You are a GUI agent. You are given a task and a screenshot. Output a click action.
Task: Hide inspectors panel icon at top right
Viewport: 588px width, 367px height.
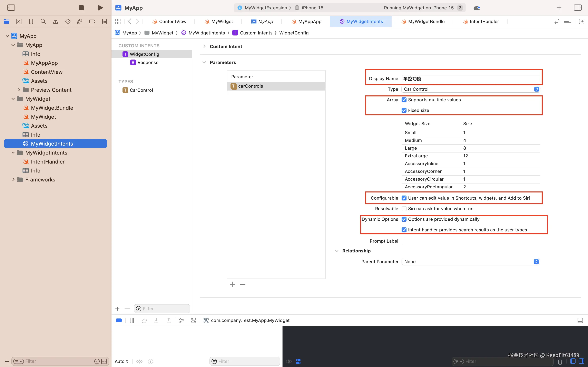pos(578,8)
